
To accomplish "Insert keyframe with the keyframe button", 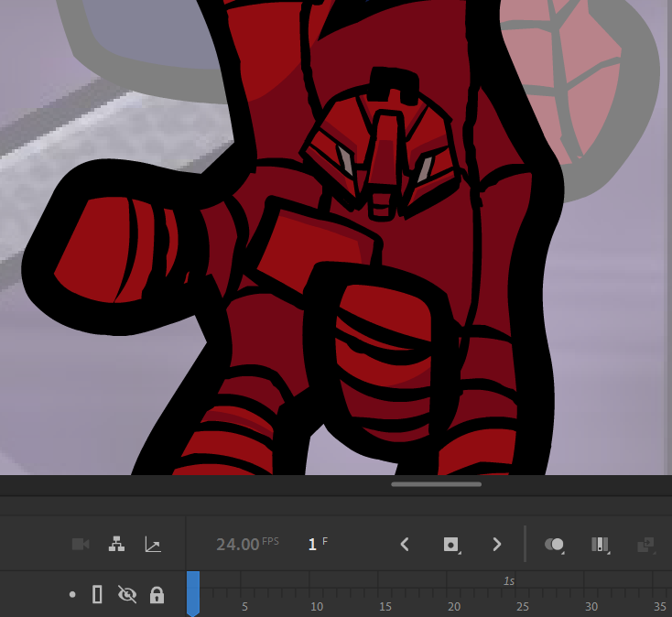I will point(451,545).
